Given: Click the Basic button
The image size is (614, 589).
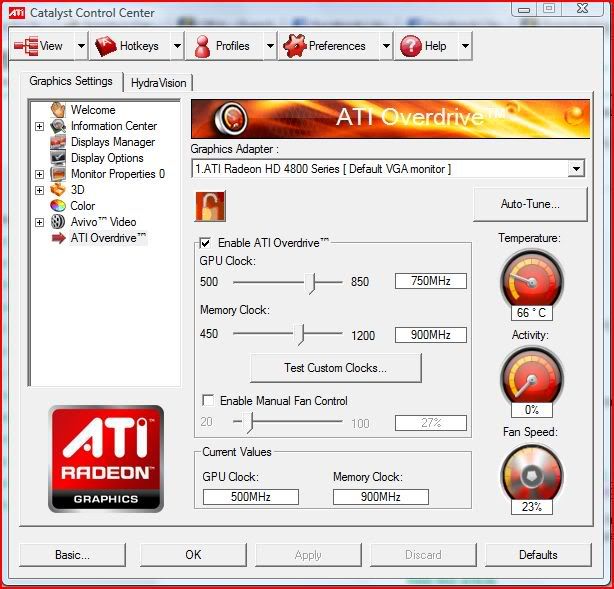Looking at the screenshot, I should pyautogui.click(x=72, y=555).
